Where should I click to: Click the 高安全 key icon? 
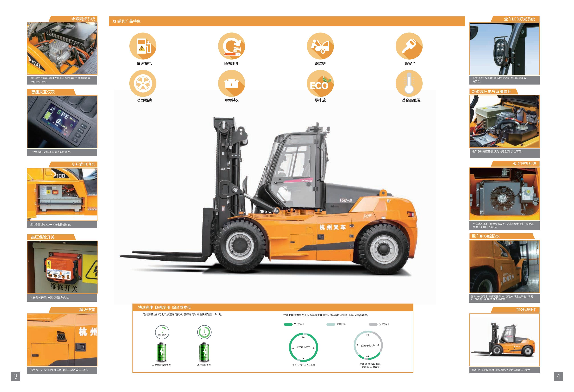(409, 46)
